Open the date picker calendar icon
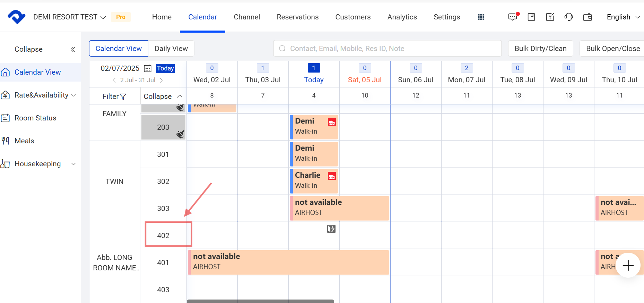Image resolution: width=644 pixels, height=303 pixels. coord(148,68)
